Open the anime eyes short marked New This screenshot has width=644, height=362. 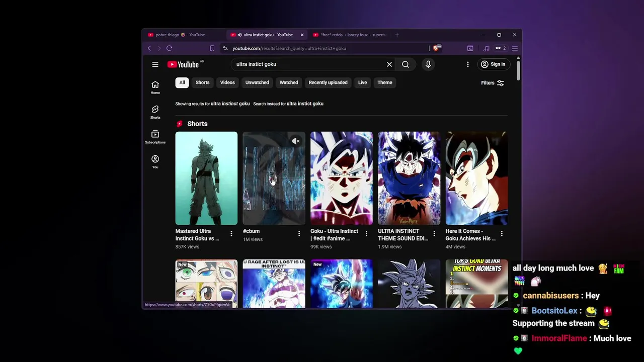click(x=206, y=284)
